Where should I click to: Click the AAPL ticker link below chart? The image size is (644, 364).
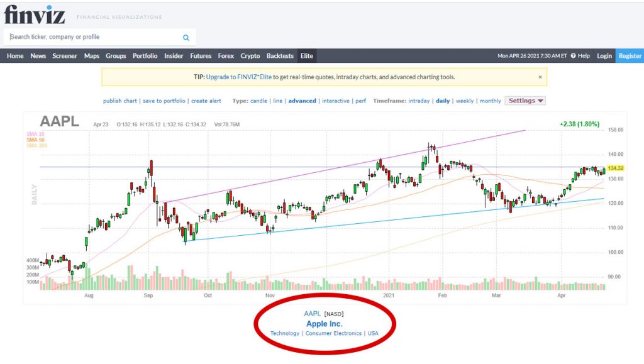click(312, 314)
